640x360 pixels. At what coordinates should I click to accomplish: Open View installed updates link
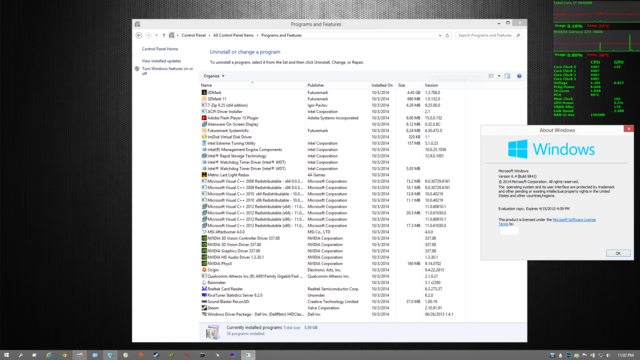pos(162,61)
